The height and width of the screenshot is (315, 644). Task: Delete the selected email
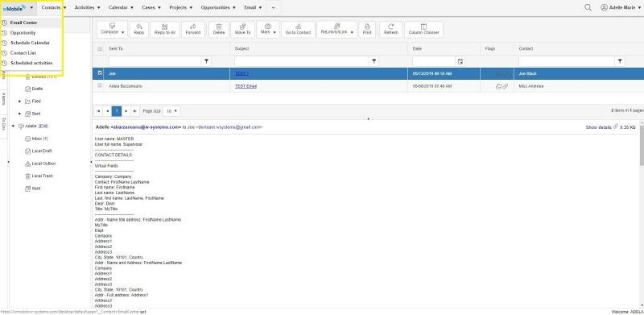pyautogui.click(x=219, y=30)
